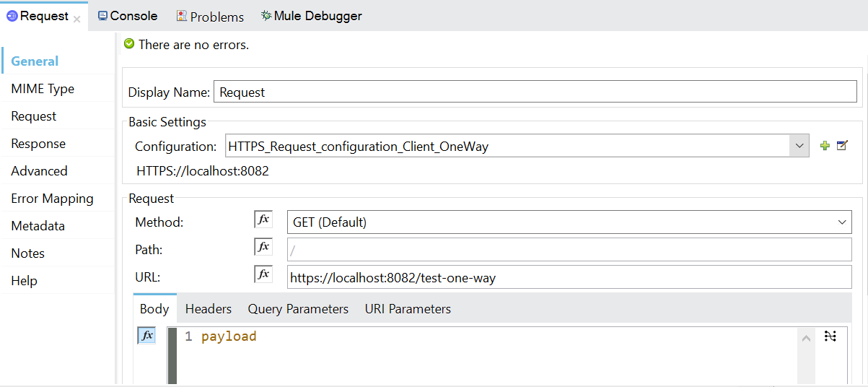
Task: Select MIME Type in sidebar
Action: [x=43, y=89]
